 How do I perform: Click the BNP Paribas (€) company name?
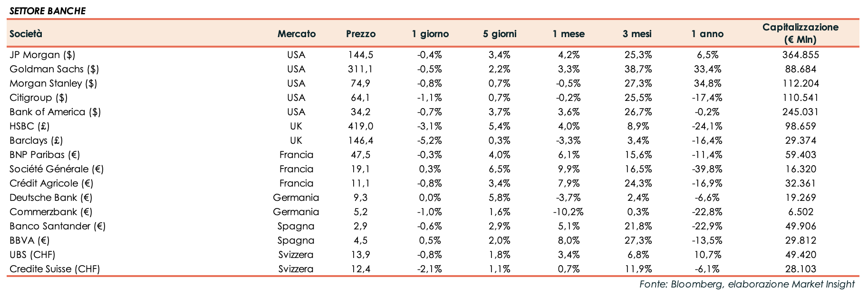click(x=45, y=155)
